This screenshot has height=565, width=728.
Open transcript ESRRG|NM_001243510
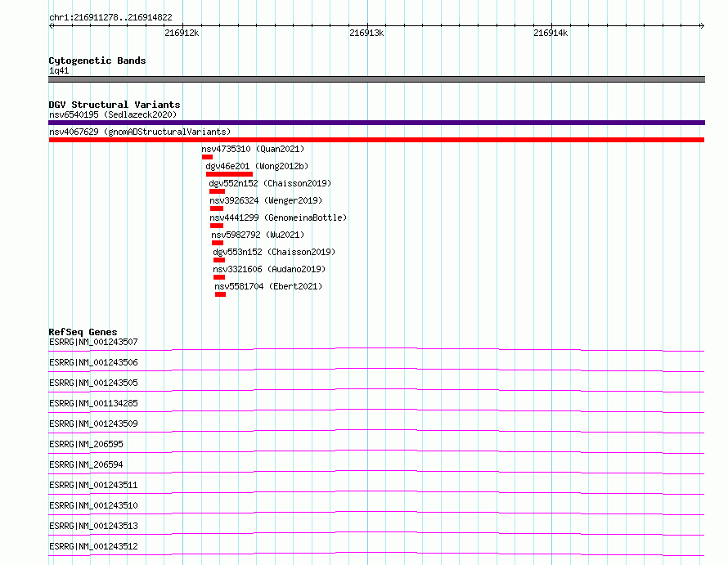93,505
